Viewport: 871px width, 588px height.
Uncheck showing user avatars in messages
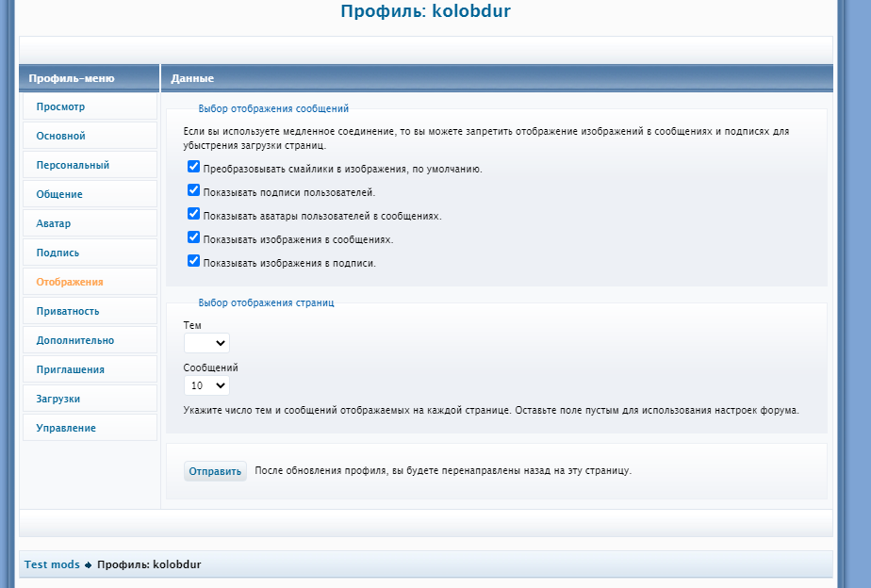[194, 216]
